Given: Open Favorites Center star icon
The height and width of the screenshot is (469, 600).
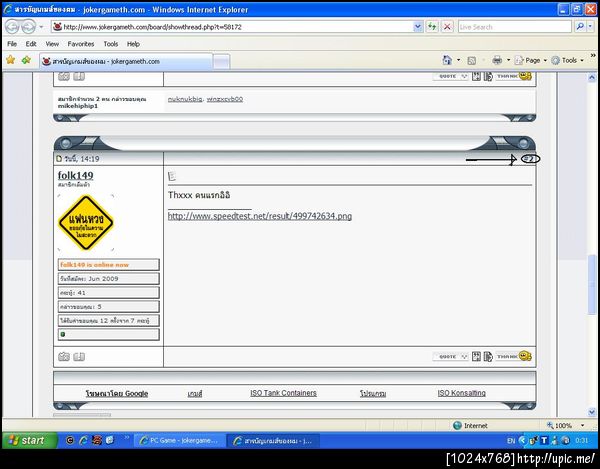Looking at the screenshot, I should (11, 60).
